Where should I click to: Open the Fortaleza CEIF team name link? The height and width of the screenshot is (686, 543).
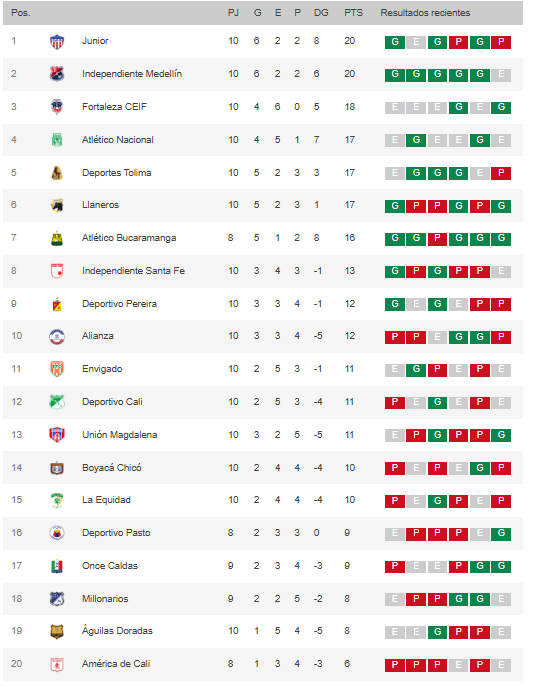pos(114,107)
